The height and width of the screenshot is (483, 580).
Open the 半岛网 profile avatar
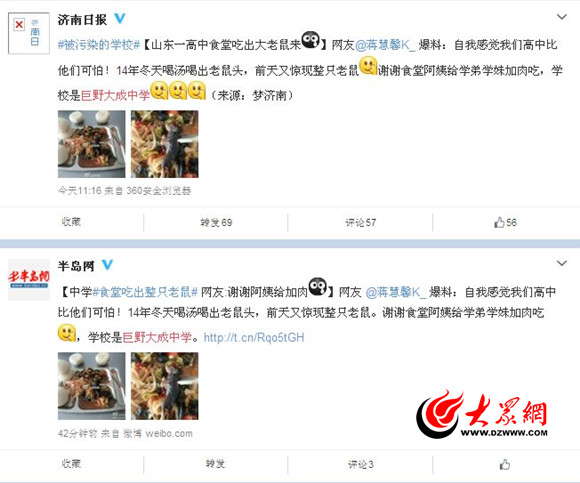coord(29,280)
